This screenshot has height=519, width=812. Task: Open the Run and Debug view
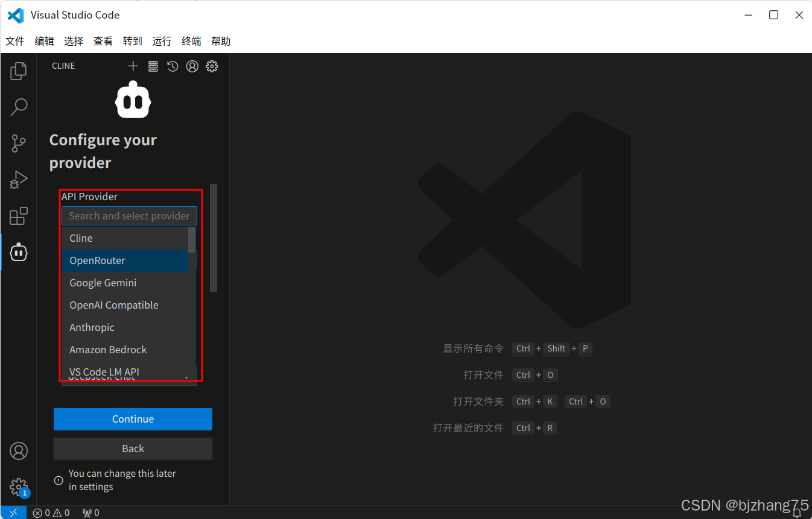click(x=19, y=180)
